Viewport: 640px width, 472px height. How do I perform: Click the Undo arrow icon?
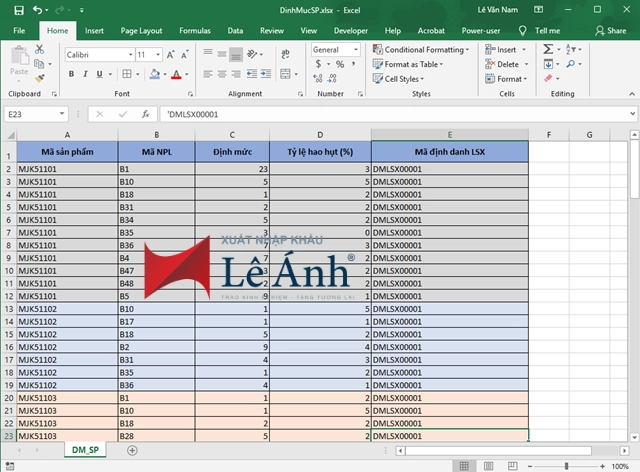pyautogui.click(x=36, y=10)
